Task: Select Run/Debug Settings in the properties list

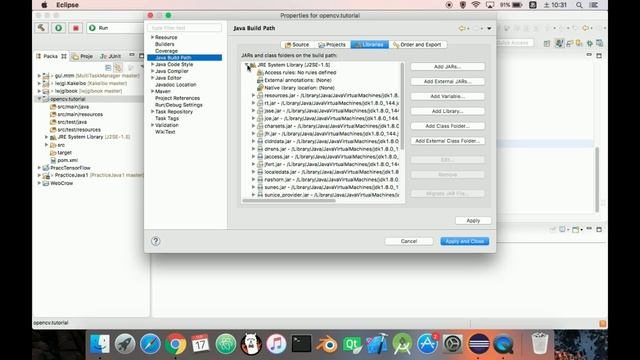Action: pyautogui.click(x=179, y=105)
